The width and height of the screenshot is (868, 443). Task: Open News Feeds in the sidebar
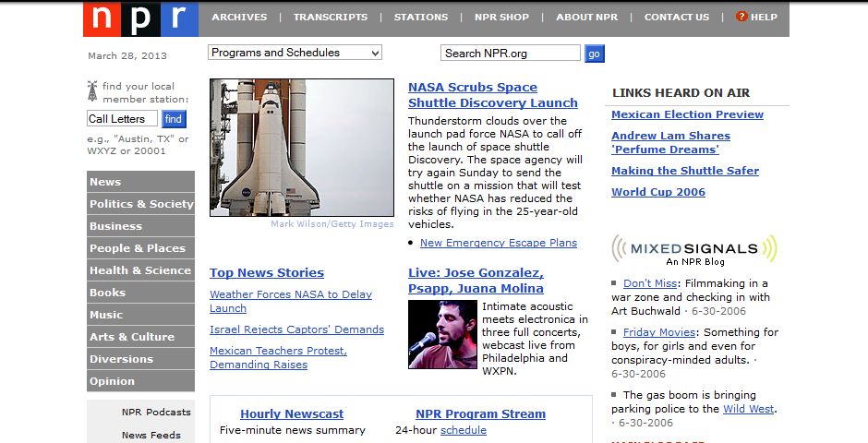[x=151, y=435]
